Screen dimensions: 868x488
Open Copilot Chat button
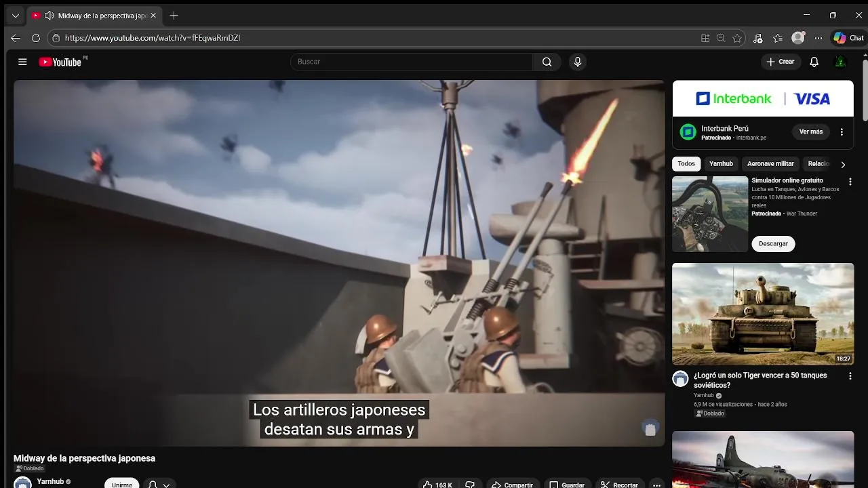tap(848, 38)
